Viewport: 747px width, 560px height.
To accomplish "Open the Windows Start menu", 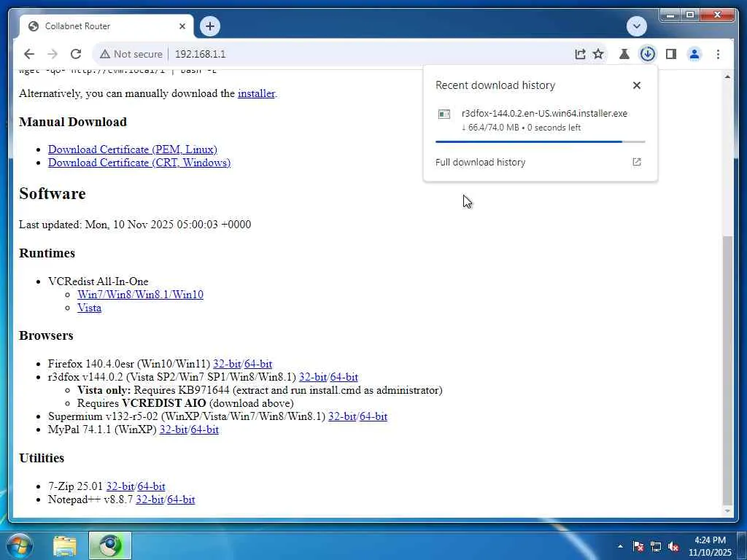I will [x=19, y=545].
